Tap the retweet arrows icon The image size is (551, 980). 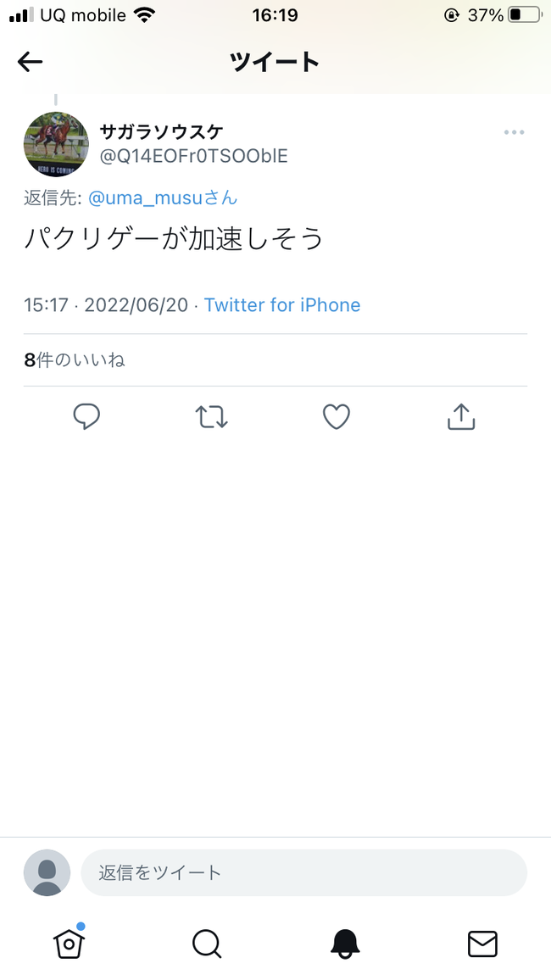212,417
